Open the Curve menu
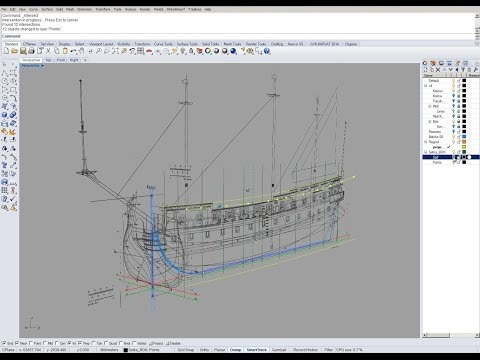The image size is (480, 360). (33, 9)
